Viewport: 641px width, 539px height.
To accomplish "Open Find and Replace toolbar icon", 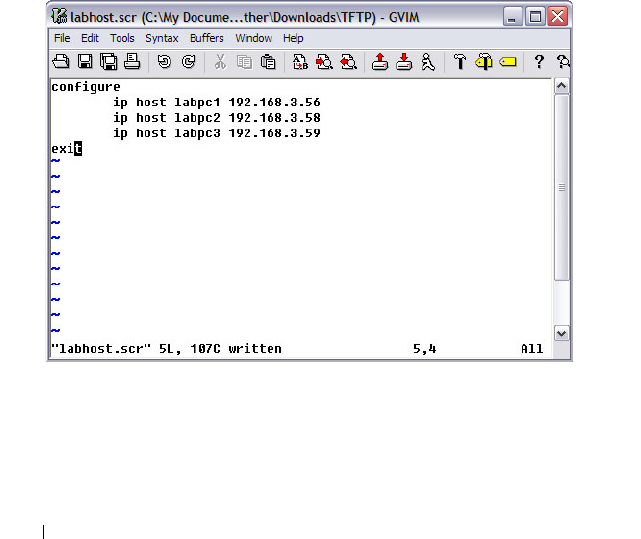I will (300, 62).
